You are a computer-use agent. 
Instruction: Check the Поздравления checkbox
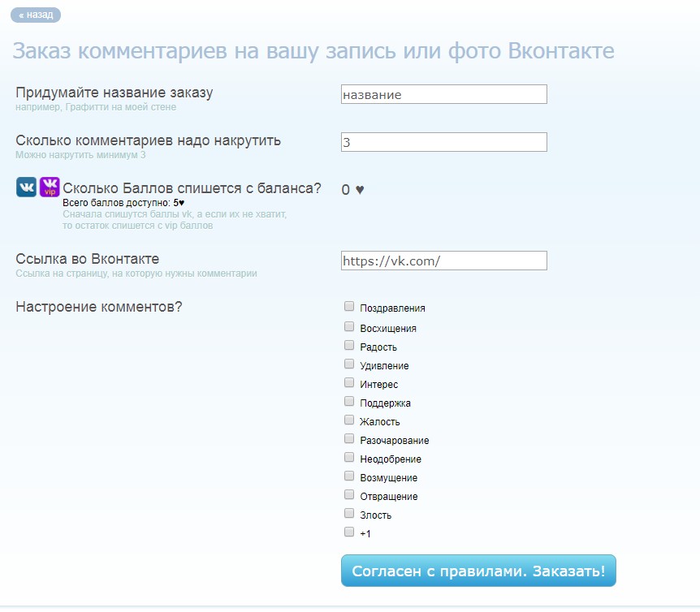(x=349, y=307)
